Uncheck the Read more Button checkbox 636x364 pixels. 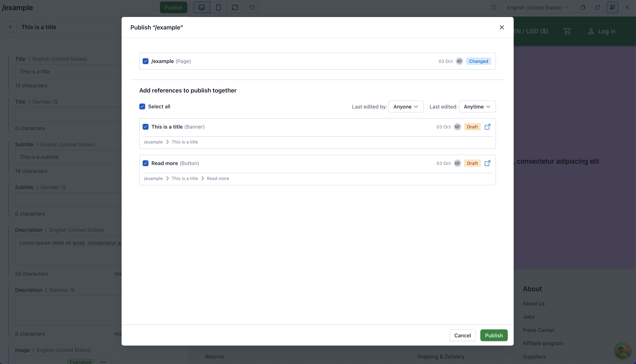(x=146, y=163)
